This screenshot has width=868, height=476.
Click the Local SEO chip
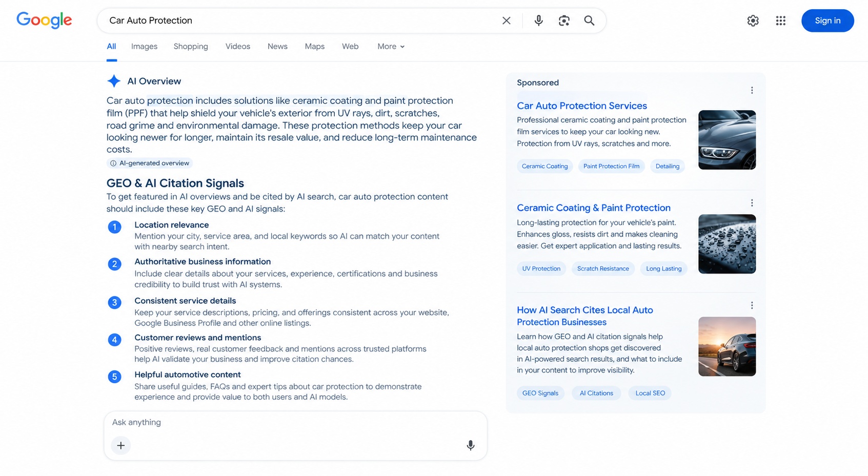point(650,393)
